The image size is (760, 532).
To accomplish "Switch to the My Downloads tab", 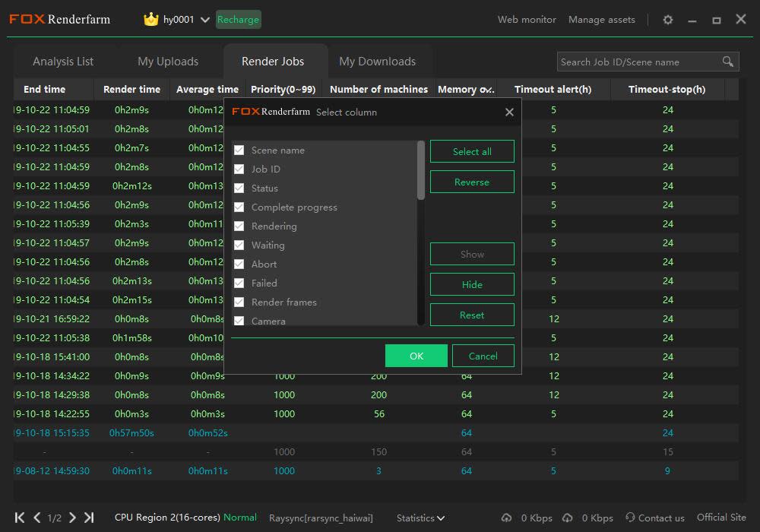I will point(377,62).
